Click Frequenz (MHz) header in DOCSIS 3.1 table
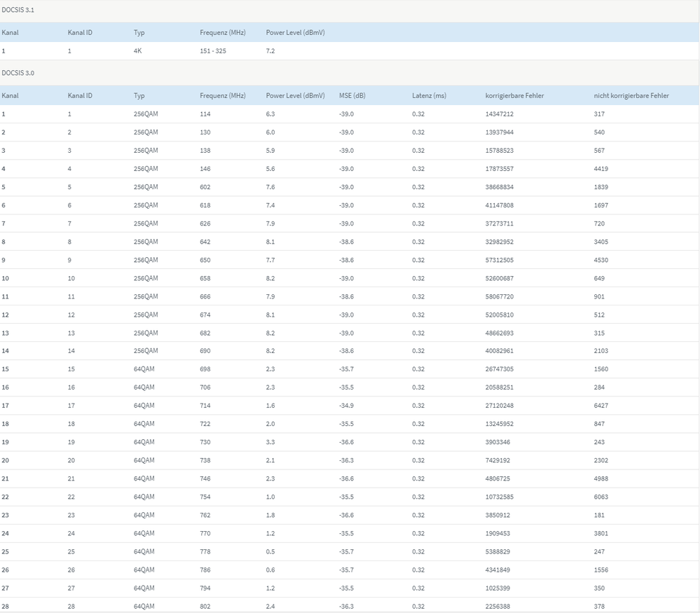 [x=222, y=32]
